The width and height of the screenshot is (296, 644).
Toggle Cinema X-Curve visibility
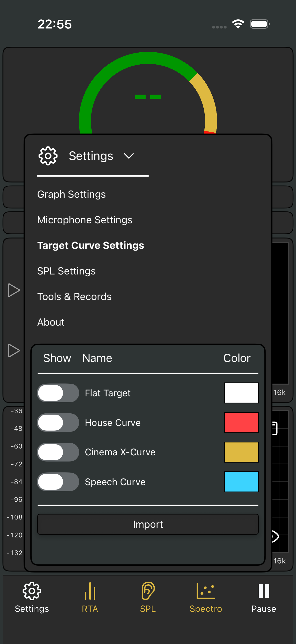click(x=58, y=452)
